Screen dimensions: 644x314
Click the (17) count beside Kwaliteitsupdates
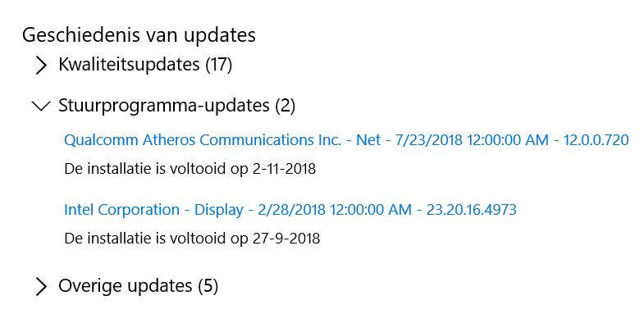point(219,65)
